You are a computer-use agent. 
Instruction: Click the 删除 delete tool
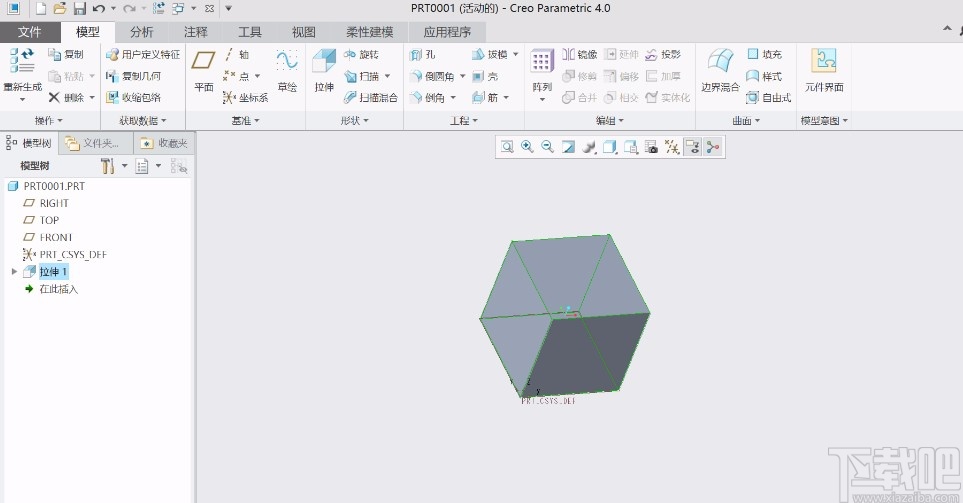(66, 97)
